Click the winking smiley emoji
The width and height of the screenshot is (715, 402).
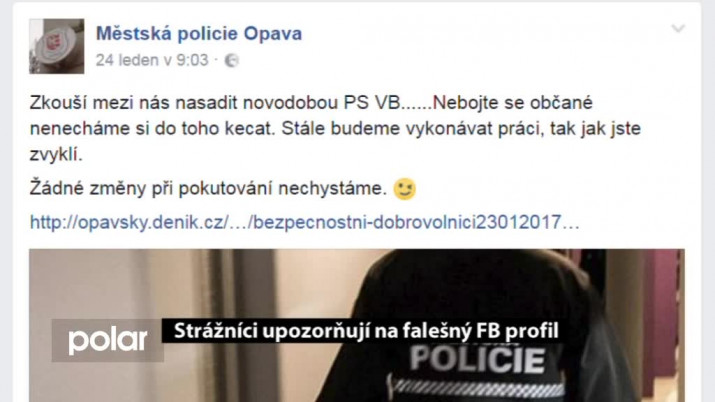[404, 189]
